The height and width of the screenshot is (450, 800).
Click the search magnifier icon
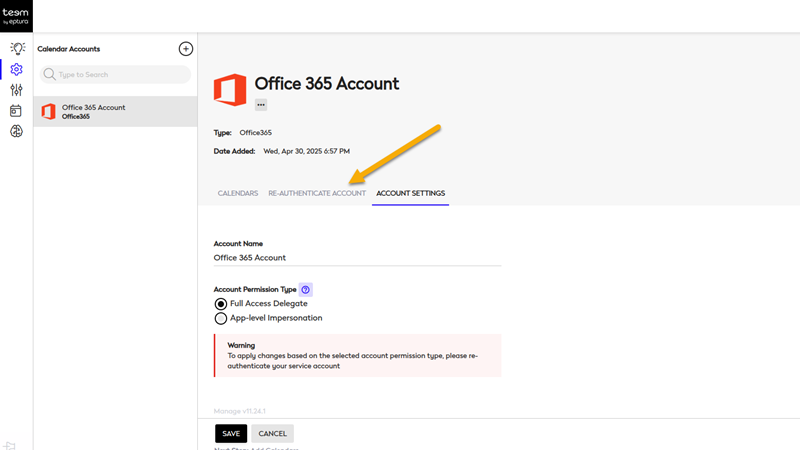pyautogui.click(x=49, y=74)
